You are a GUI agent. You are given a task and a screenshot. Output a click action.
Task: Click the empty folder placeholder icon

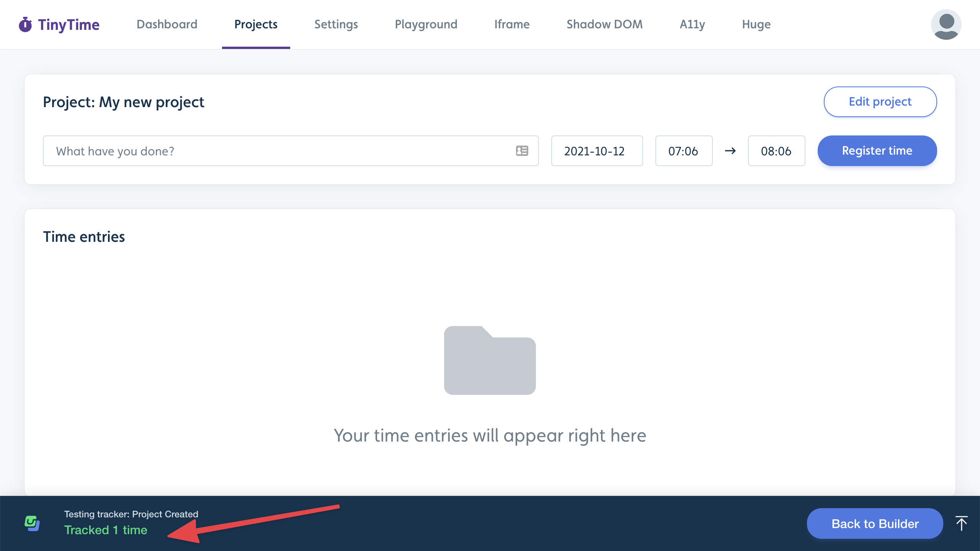point(490,359)
